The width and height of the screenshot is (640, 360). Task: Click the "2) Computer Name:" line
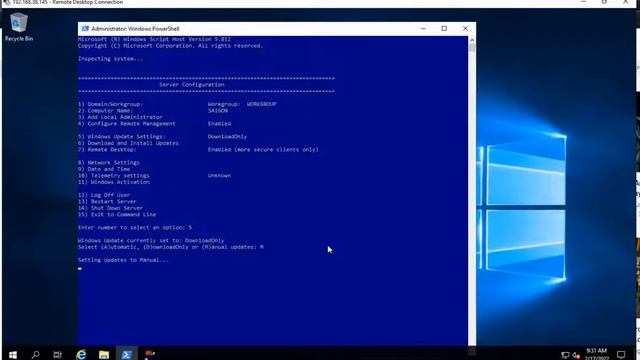[x=105, y=111]
